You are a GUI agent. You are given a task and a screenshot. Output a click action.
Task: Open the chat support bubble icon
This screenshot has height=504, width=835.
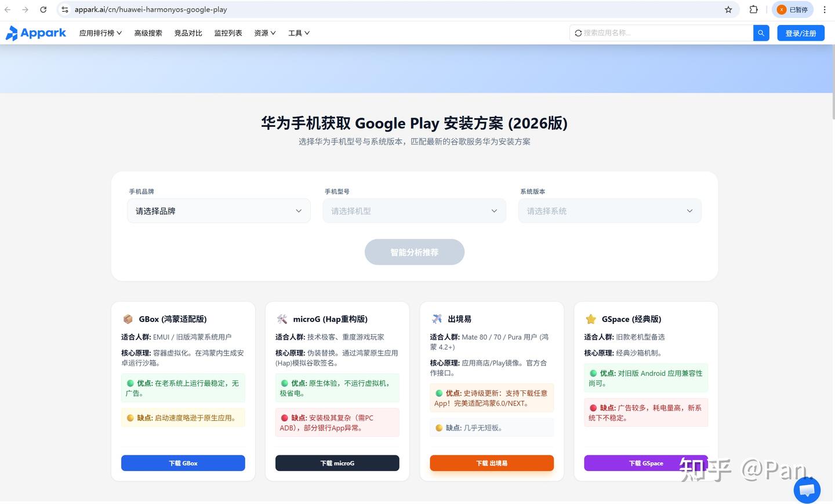point(807,490)
